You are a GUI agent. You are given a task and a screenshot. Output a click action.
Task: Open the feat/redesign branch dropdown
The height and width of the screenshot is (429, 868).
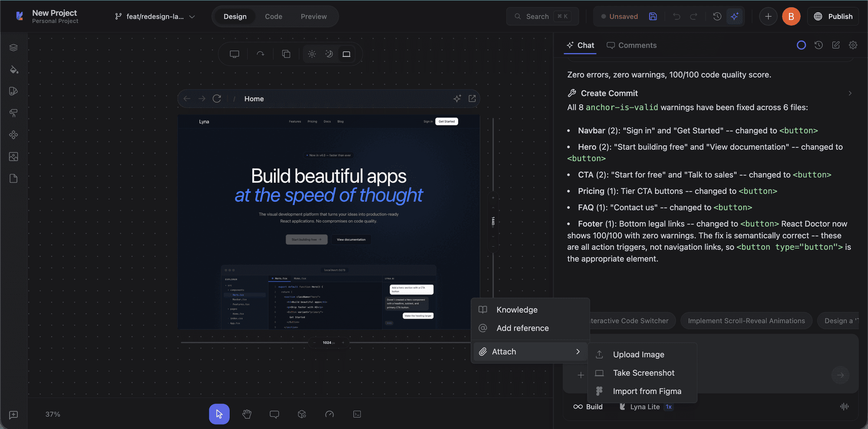(155, 16)
